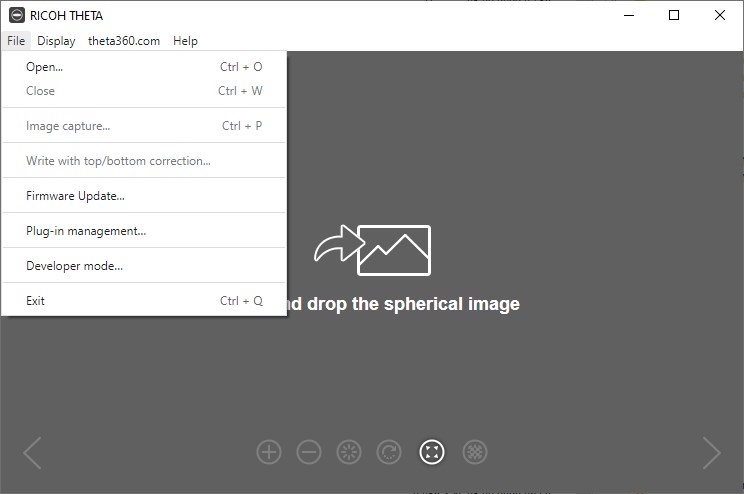Click the radial burst reset-view icon

(349, 452)
